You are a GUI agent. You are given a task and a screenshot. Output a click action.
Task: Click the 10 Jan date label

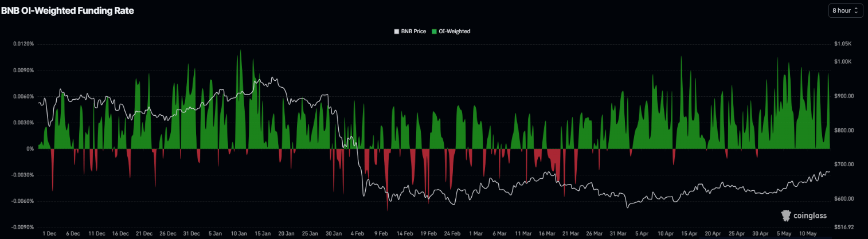239,234
